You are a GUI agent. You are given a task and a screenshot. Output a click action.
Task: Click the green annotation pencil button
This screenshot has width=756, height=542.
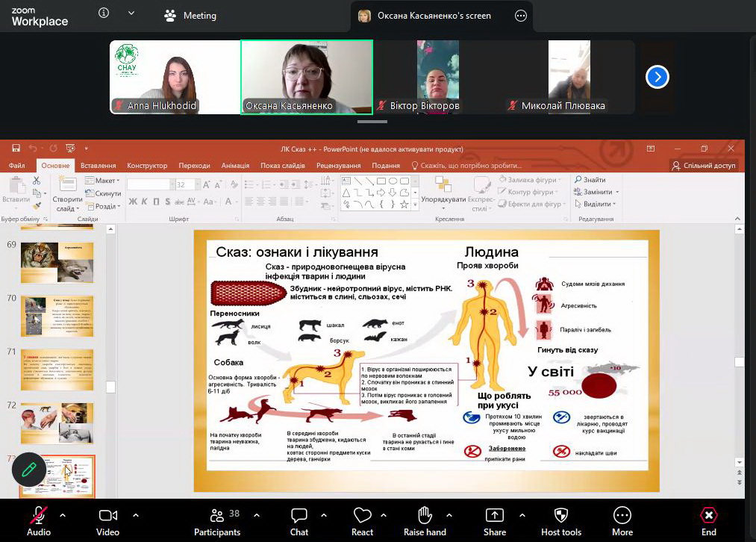pos(29,470)
